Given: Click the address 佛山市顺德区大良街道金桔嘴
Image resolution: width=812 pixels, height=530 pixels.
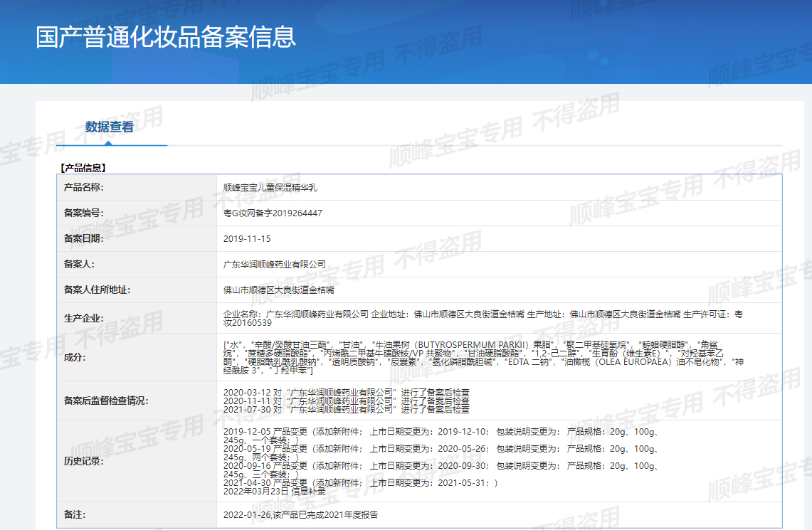Looking at the screenshot, I should [279, 290].
